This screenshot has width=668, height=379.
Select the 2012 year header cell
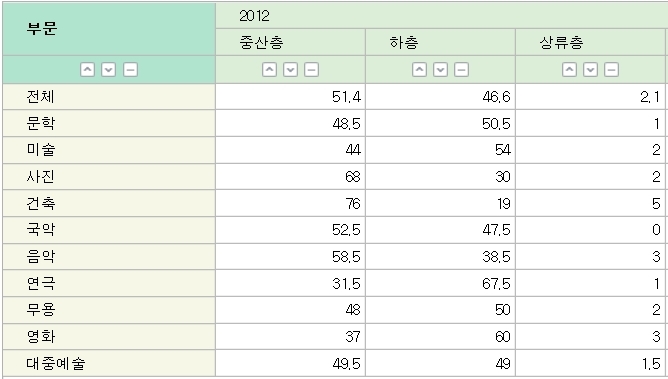click(x=441, y=16)
